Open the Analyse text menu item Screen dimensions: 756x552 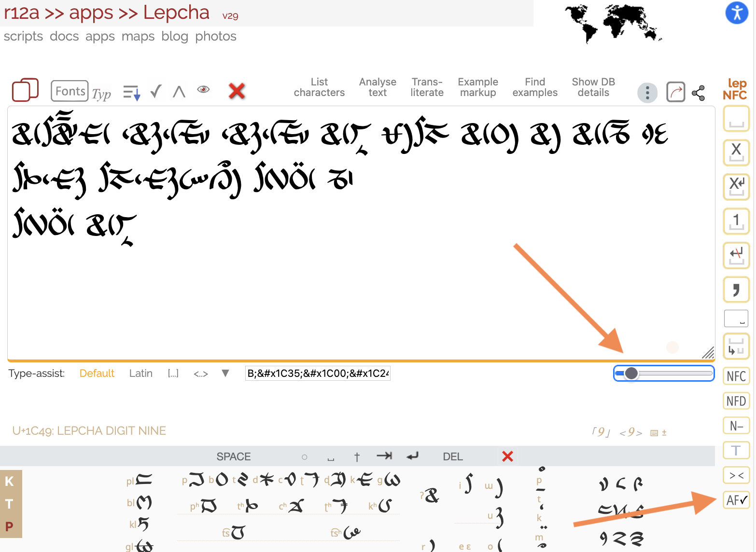pos(378,87)
